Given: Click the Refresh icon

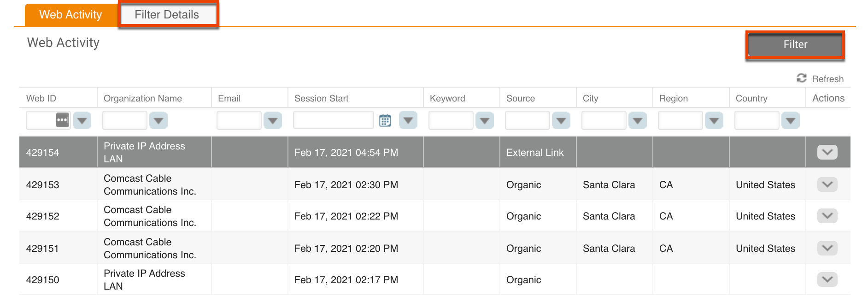Looking at the screenshot, I should click(801, 78).
